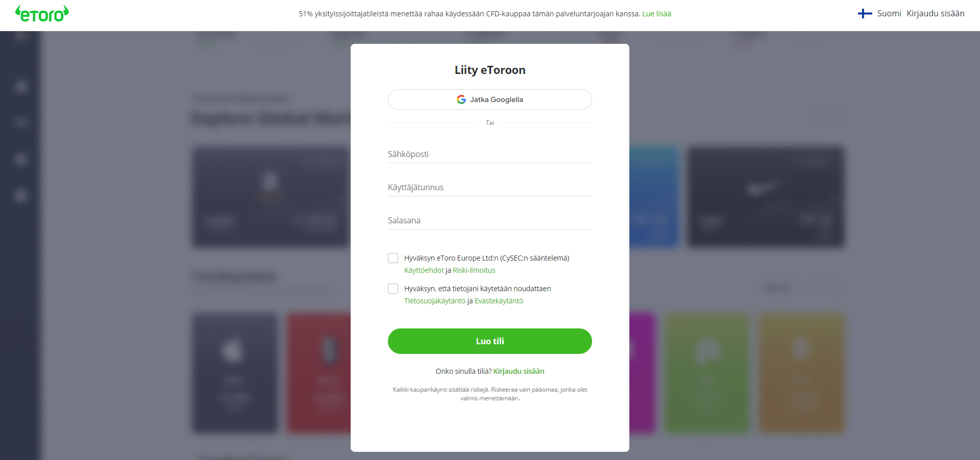Open the Evästekäytäntö cookie policy link
The image size is (980, 460).
[x=499, y=301]
